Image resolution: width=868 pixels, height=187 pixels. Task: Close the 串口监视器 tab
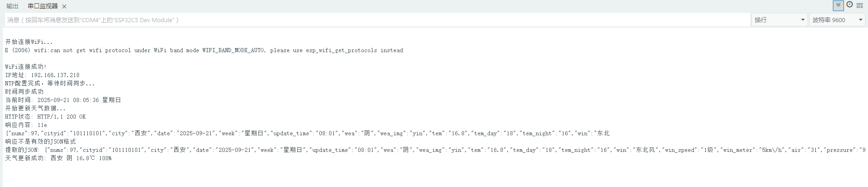64,6
